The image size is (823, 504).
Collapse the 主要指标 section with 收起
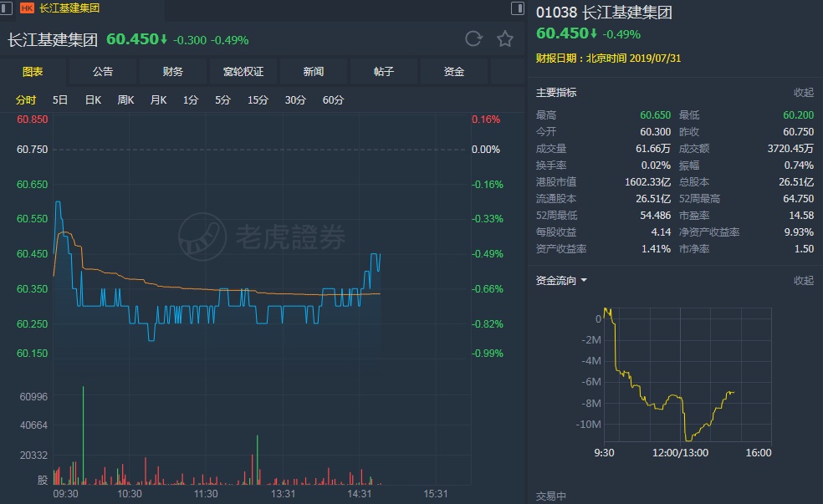(803, 93)
